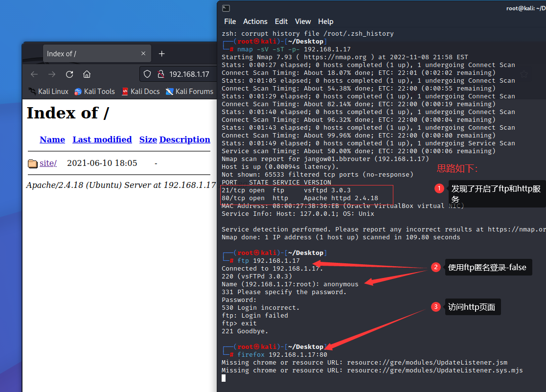Click the 'Starting Nmap 7.93' line
The width and height of the screenshot is (546, 392).
pyautogui.click(x=345, y=57)
